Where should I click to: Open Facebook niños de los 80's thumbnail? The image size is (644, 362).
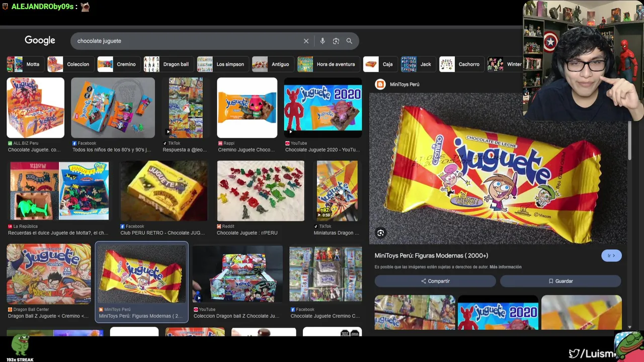click(113, 108)
